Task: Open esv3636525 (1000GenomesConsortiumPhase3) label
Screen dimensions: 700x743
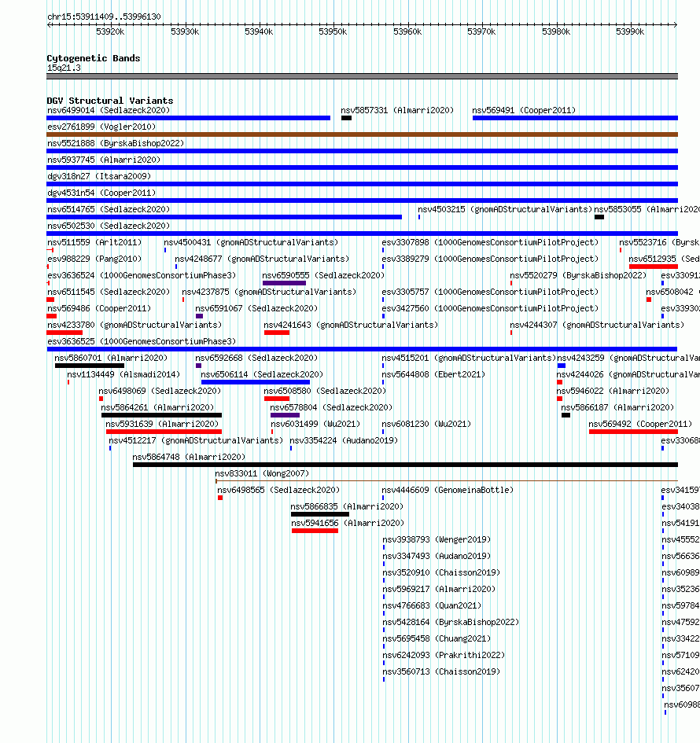Action: pyautogui.click(x=142, y=342)
